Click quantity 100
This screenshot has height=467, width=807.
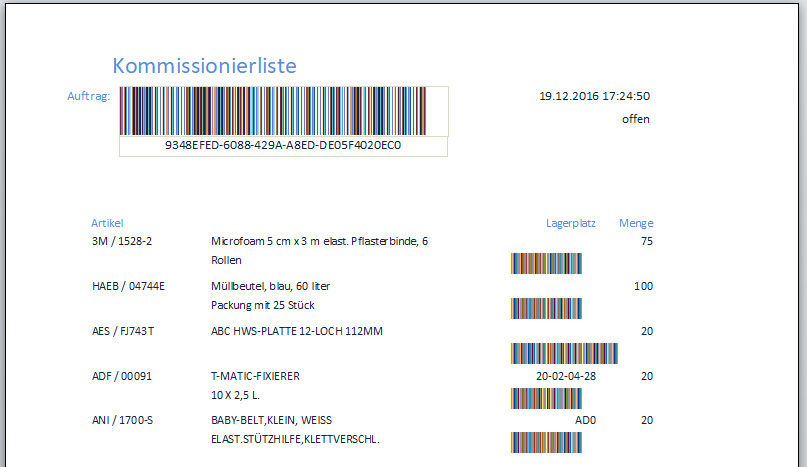click(x=643, y=286)
